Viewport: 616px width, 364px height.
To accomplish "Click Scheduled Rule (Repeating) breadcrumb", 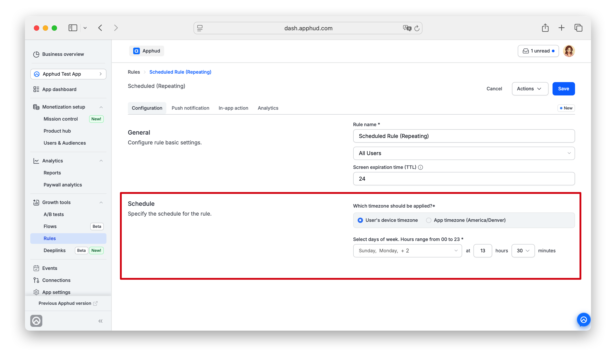I will click(x=180, y=72).
